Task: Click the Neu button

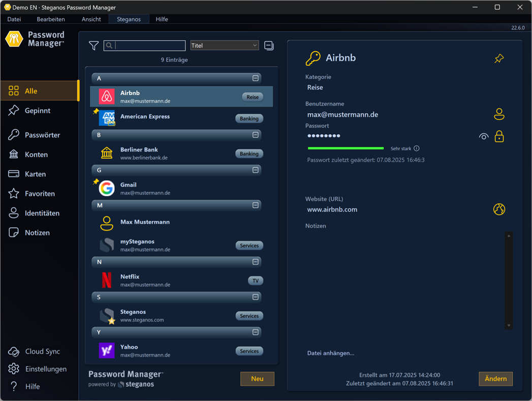Action: tap(257, 379)
